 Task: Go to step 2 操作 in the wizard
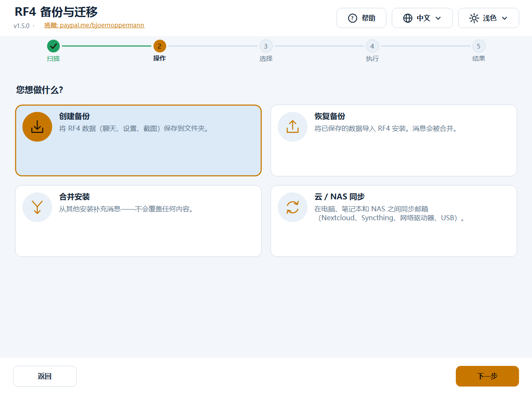pos(160,46)
